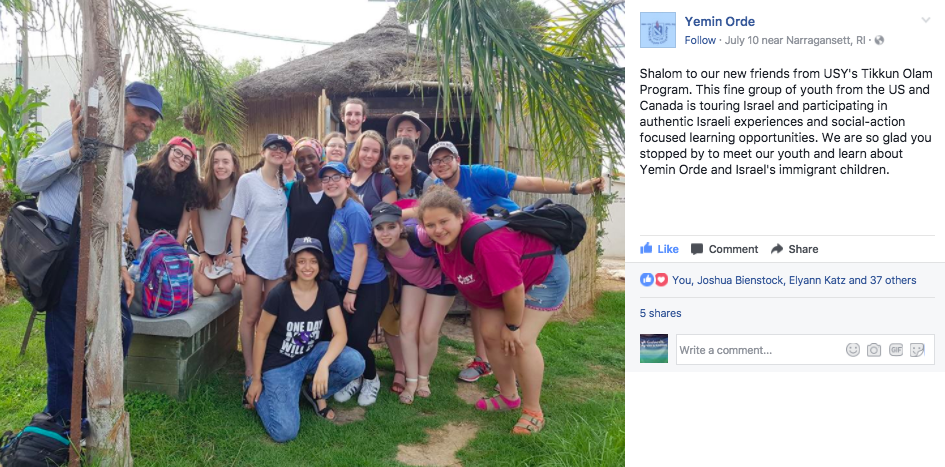Click the public globe privacy icon
The width and height of the screenshot is (945, 467).
tap(879, 40)
